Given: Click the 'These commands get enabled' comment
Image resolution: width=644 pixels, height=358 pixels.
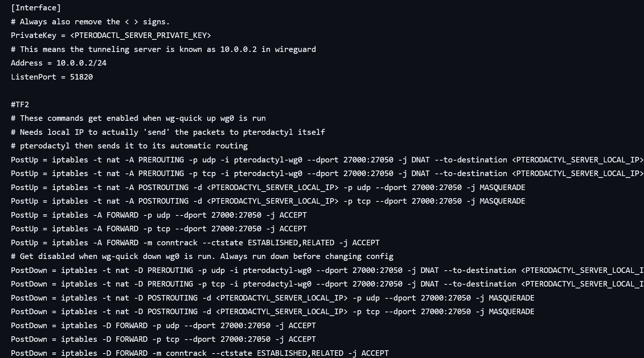Looking at the screenshot, I should tap(138, 118).
